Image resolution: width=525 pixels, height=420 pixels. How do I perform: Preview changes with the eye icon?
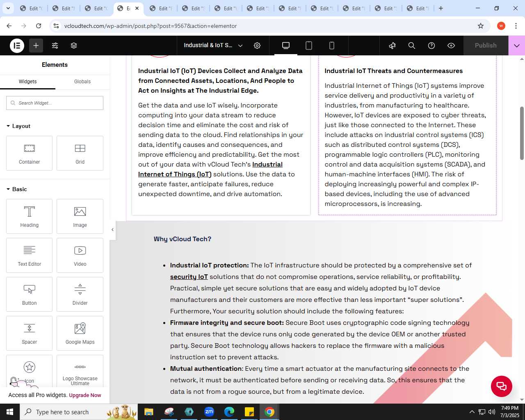click(451, 46)
